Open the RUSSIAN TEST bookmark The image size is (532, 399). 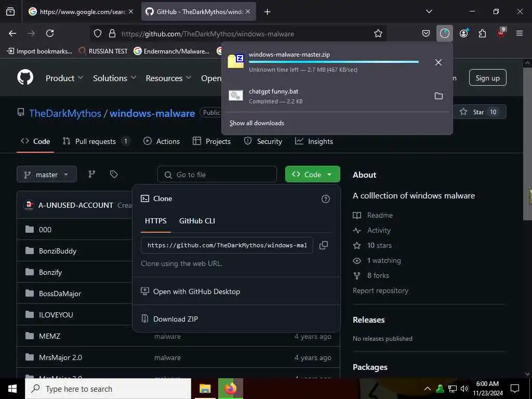click(x=103, y=51)
